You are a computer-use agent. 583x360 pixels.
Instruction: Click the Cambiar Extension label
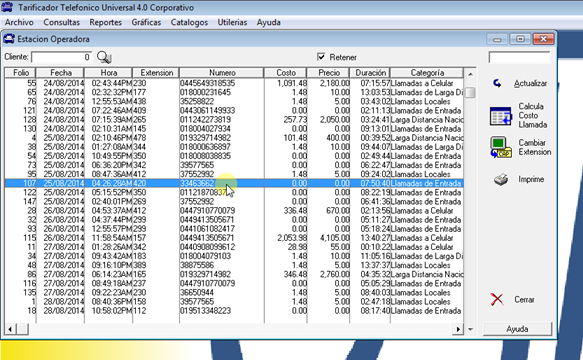535,147
